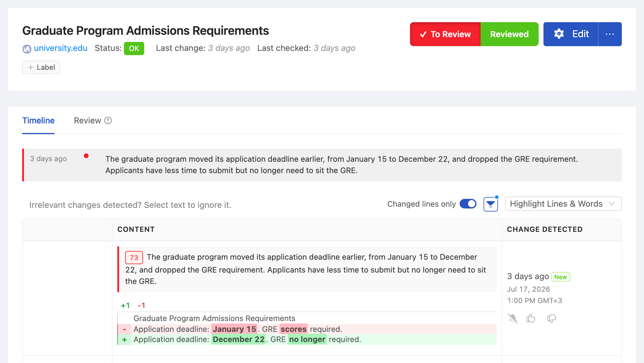This screenshot has height=363, width=644.
Task: Click the CONTENT column header
Action: [x=136, y=229]
